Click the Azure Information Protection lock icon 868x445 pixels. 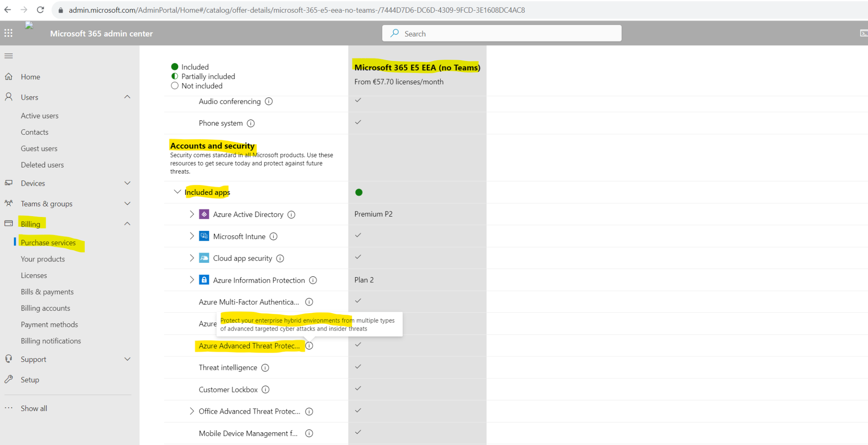pyautogui.click(x=204, y=280)
